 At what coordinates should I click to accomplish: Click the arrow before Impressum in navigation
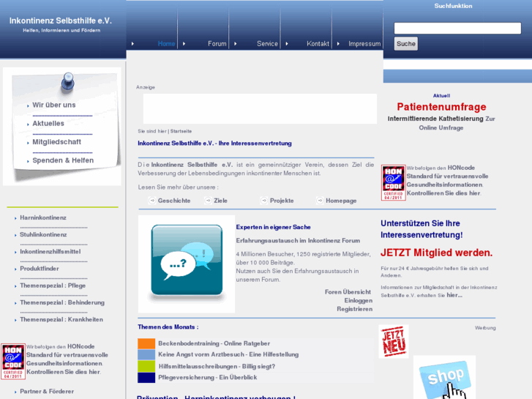(338, 44)
